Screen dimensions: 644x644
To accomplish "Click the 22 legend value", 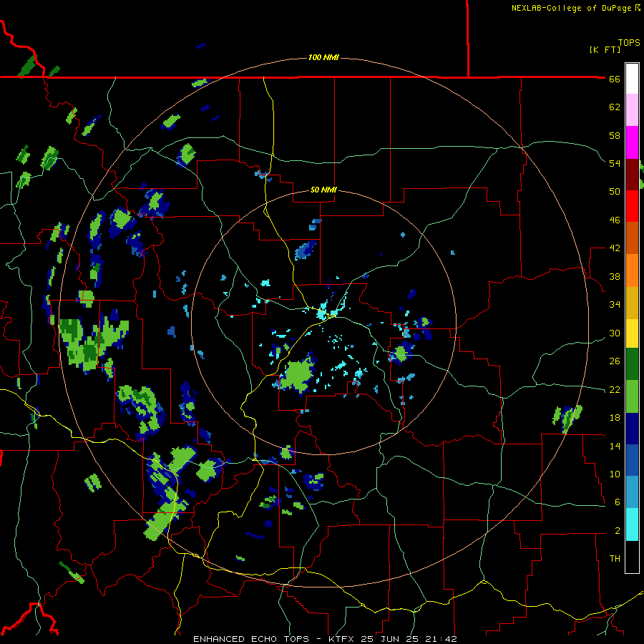I will click(x=615, y=389).
